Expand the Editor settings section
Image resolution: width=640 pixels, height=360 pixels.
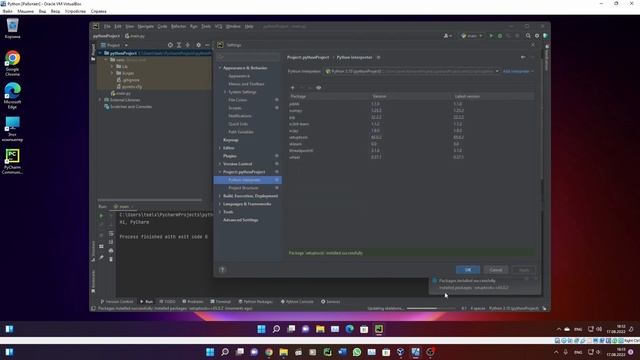coord(220,148)
